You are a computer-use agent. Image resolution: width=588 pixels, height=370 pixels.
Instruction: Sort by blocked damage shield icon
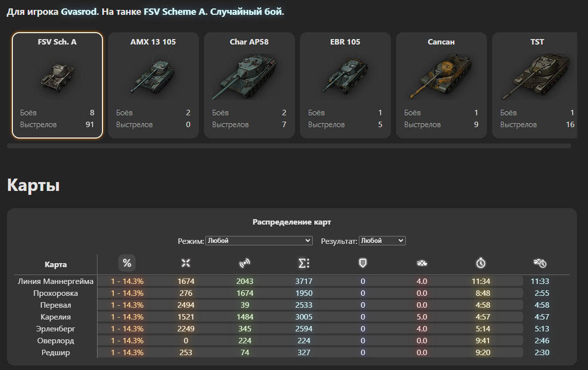tap(363, 263)
